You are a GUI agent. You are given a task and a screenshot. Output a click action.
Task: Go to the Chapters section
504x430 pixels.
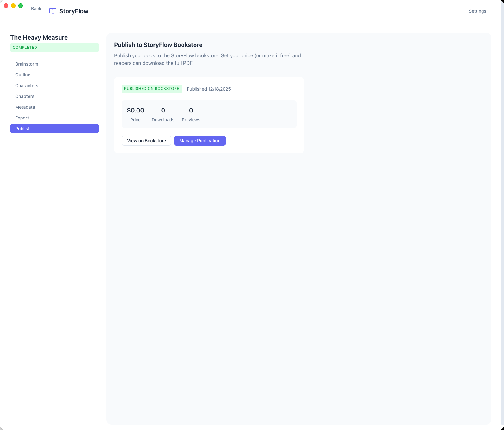[25, 96]
